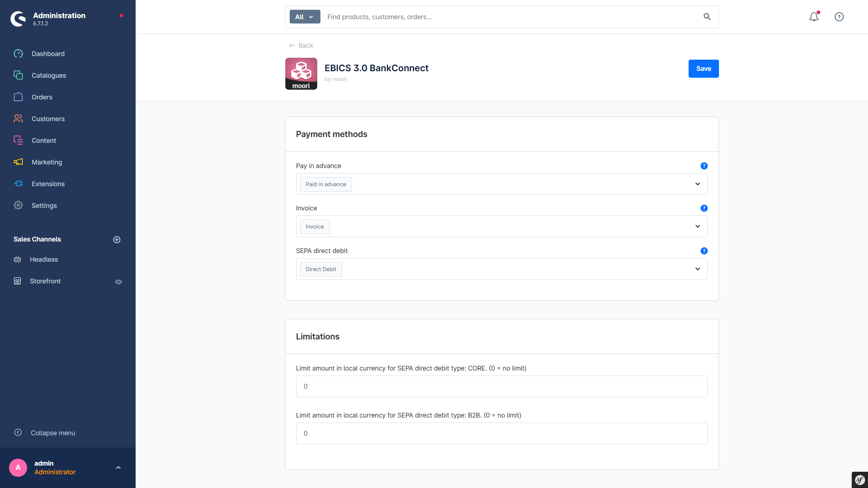This screenshot has width=868, height=488.
Task: Open the All search filter dropdown
Action: 305,17
